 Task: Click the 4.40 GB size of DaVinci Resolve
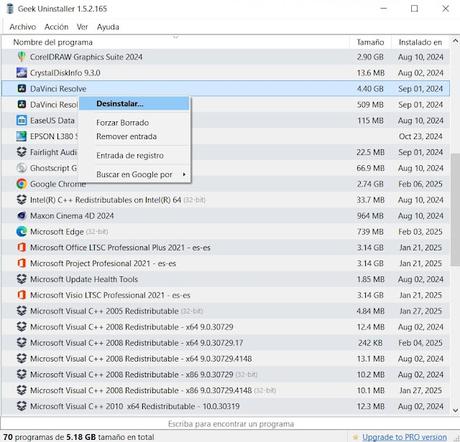[x=370, y=89]
